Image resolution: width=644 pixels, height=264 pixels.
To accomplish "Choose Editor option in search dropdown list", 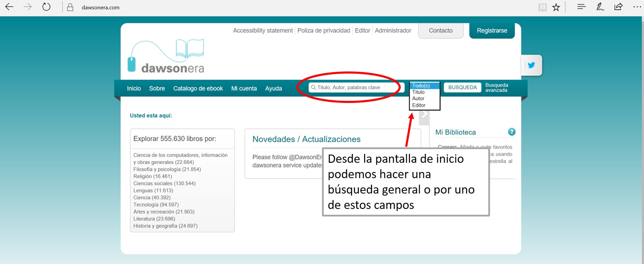I will [x=425, y=105].
